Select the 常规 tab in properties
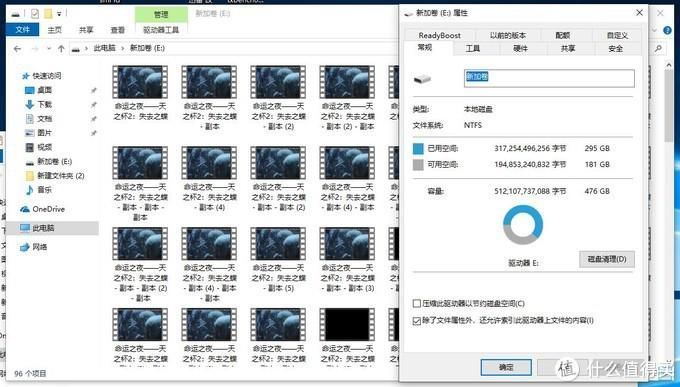This screenshot has width=680, height=387. [425, 47]
